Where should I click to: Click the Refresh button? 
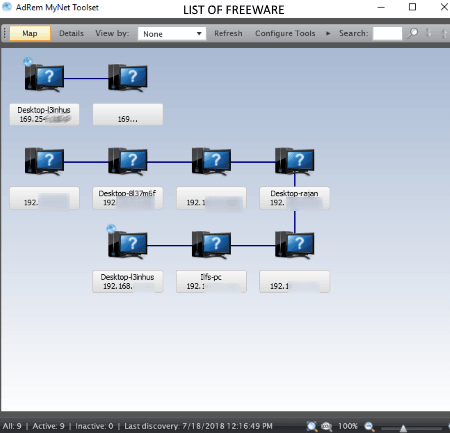coord(228,33)
